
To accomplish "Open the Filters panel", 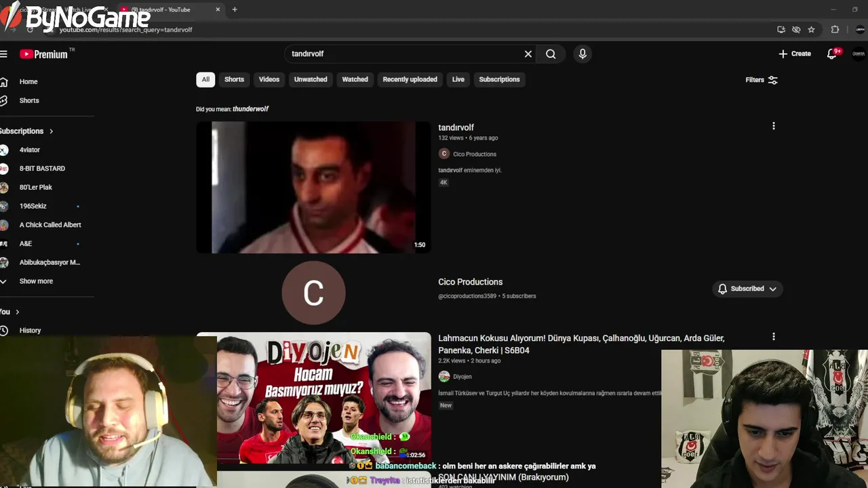I will point(762,79).
